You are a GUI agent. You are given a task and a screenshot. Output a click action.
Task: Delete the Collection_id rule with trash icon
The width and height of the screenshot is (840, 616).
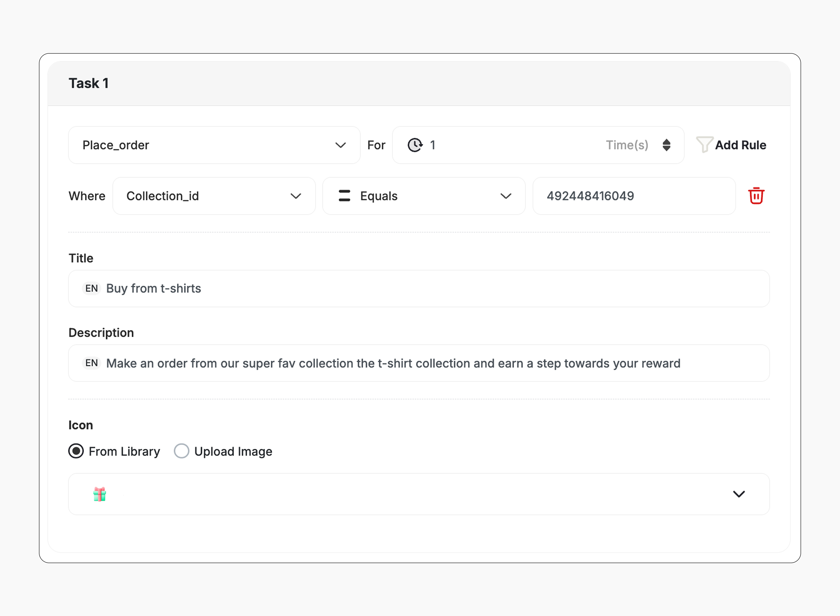(756, 196)
